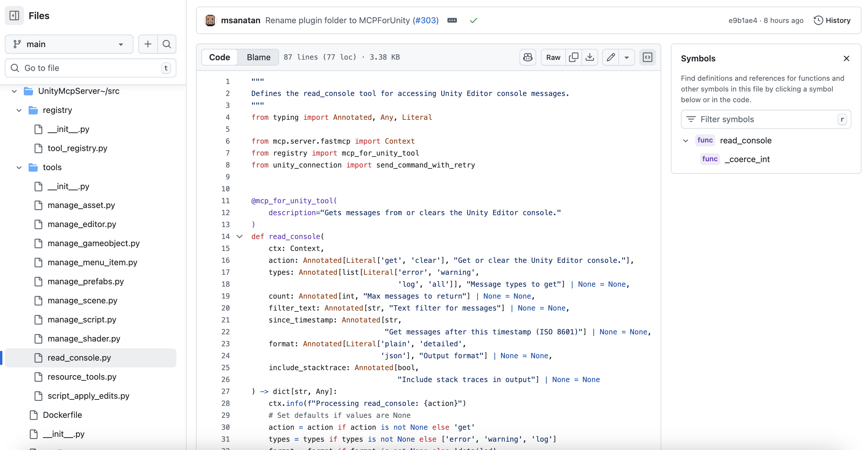Open the main branch dropdown
The height and width of the screenshot is (450, 868).
69,44
